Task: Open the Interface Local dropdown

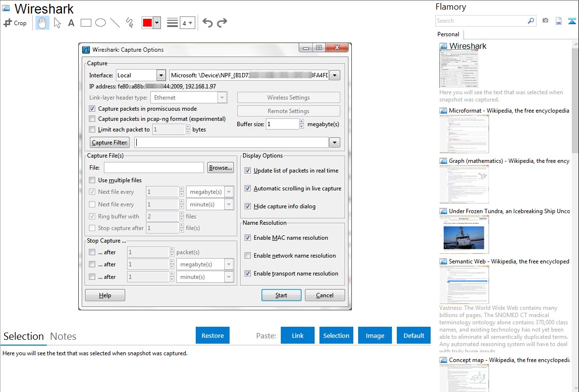Action: 161,75
